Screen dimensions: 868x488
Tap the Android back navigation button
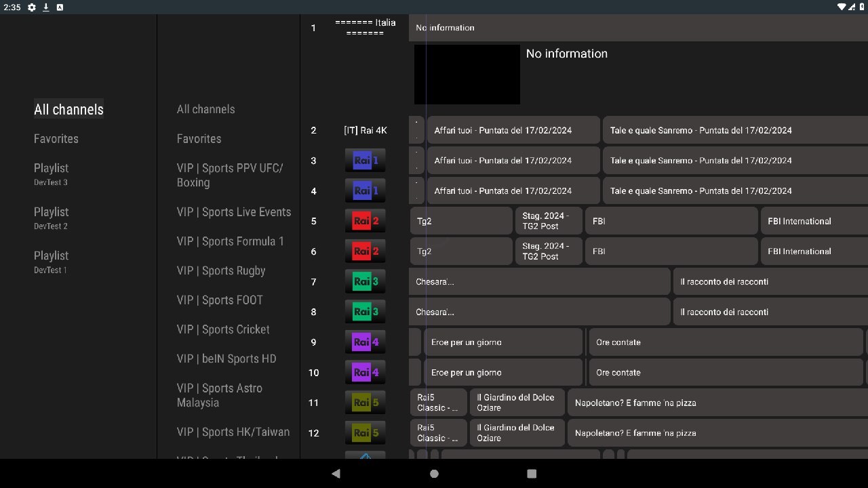pyautogui.click(x=336, y=474)
